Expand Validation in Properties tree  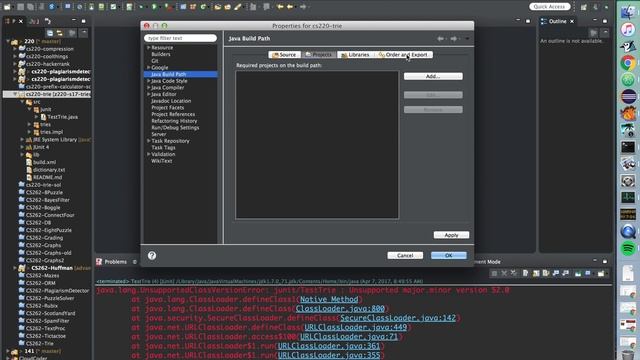coord(149,154)
